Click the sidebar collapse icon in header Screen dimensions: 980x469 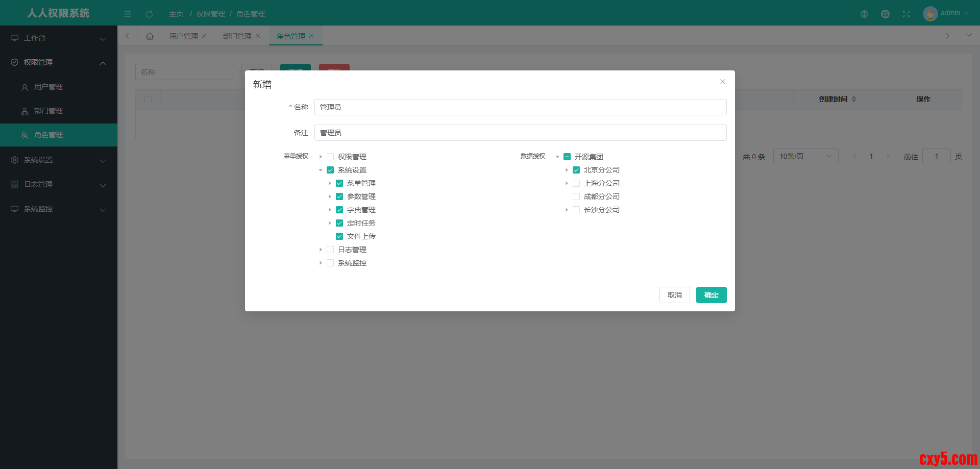(128, 14)
